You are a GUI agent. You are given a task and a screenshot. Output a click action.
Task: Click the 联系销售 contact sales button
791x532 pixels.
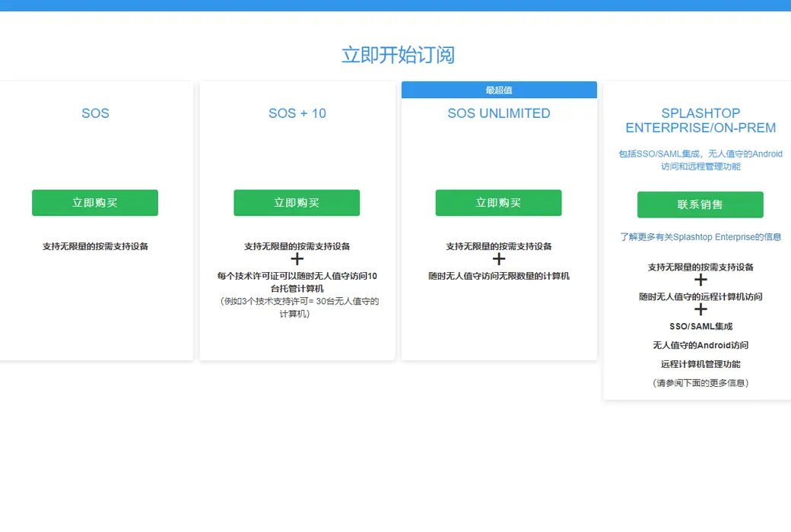tap(700, 204)
